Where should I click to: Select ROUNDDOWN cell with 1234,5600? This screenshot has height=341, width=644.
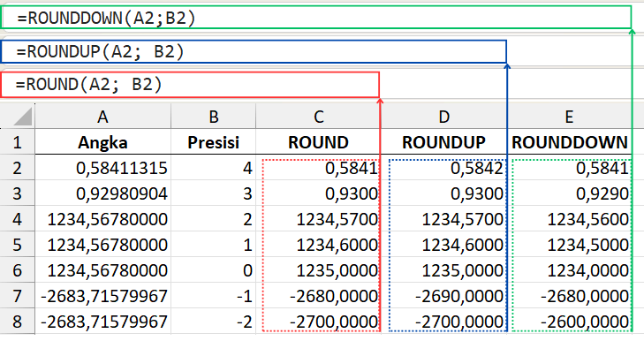coord(569,218)
